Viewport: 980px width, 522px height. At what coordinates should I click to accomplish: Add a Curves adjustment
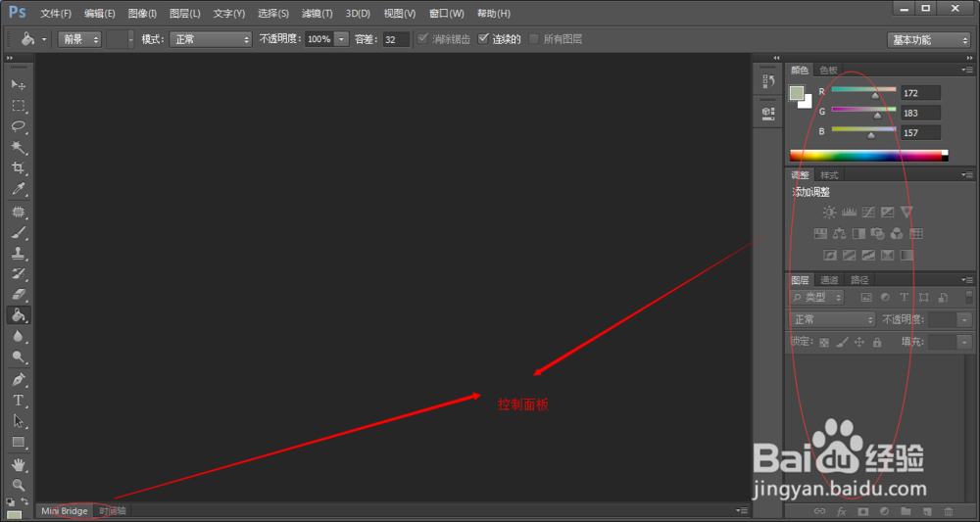868,213
